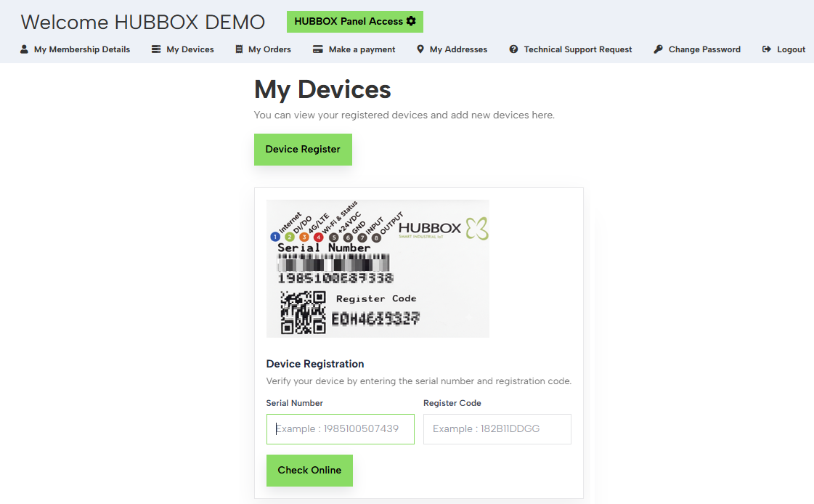
Task: Click the HUBBOX device label image
Action: pyautogui.click(x=378, y=269)
